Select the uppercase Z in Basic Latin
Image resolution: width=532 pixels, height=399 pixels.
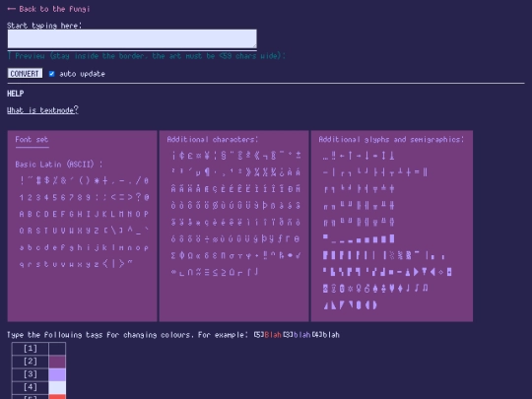click(x=97, y=231)
